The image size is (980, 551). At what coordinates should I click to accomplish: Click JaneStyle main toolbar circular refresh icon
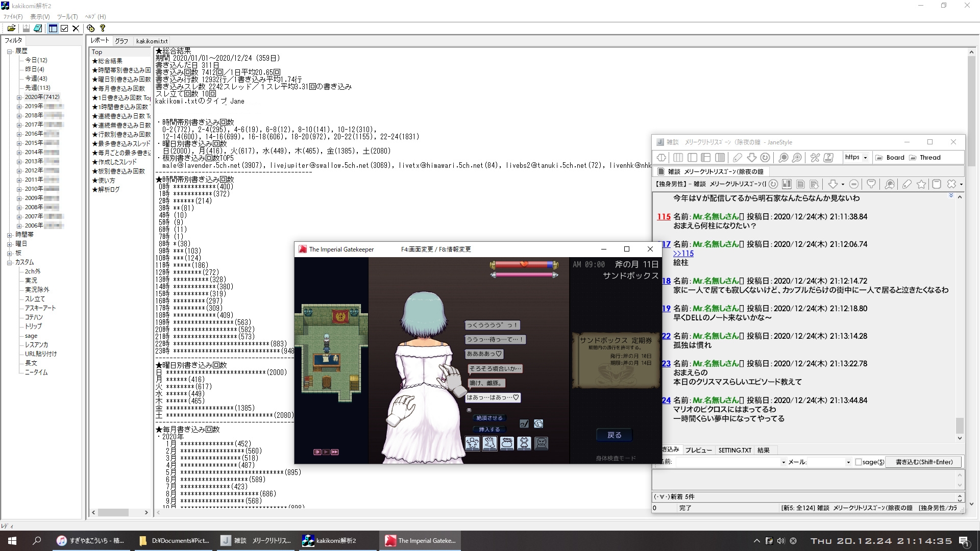(x=765, y=158)
